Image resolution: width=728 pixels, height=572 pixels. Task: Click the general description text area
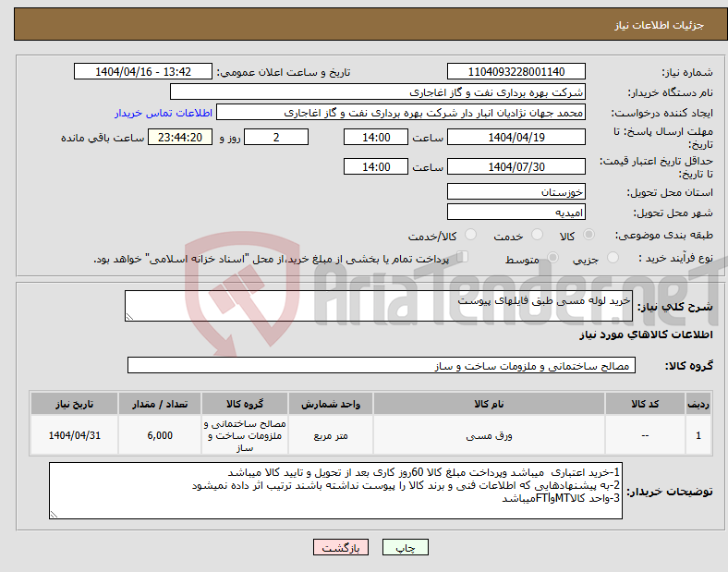pos(379,306)
